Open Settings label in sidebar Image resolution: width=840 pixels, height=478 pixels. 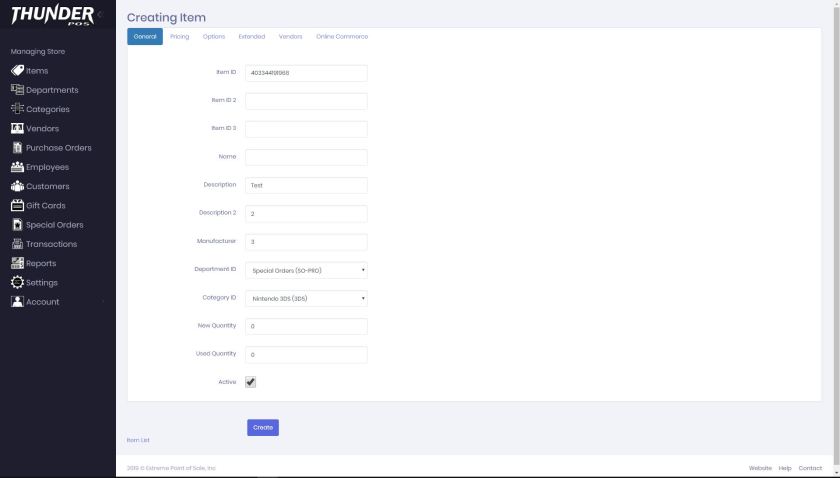tap(42, 283)
